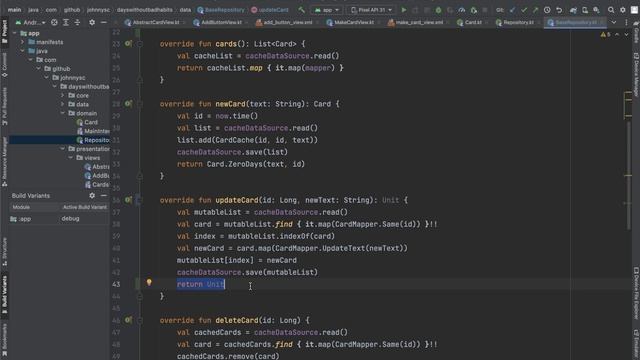This screenshot has width=640, height=360.
Task: Click the editor vertical scrollbar
Action: pyautogui.click(x=628, y=176)
